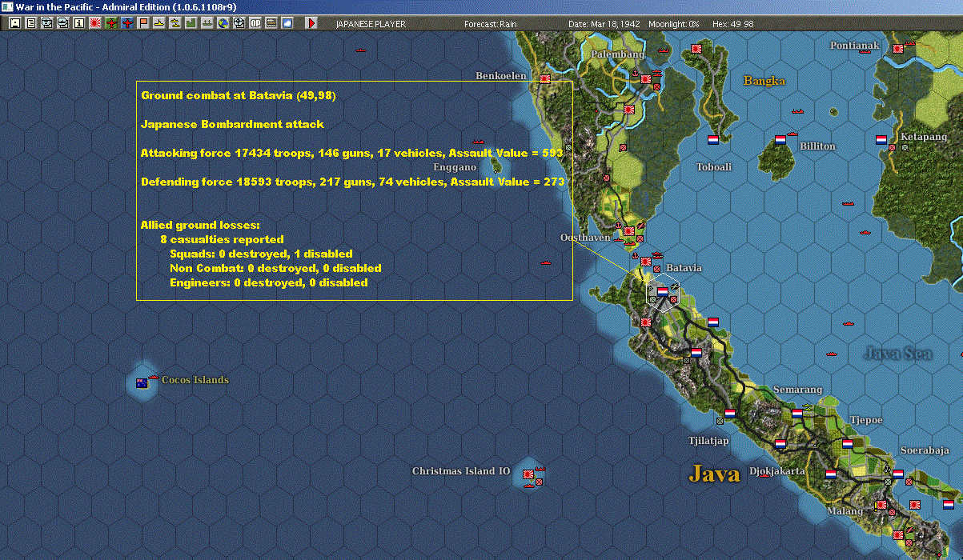Select Dutch flag at Soerabaja

click(x=898, y=474)
